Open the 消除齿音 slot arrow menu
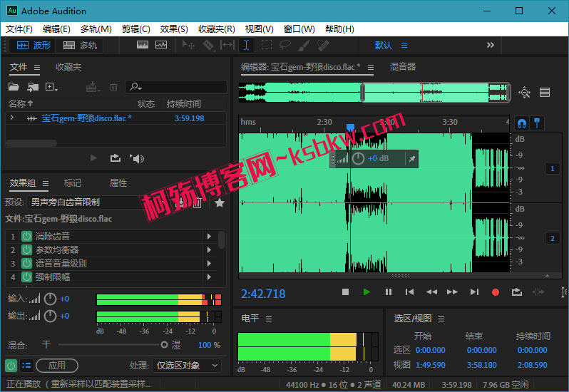Screen dimensions: 569x392 209,237
